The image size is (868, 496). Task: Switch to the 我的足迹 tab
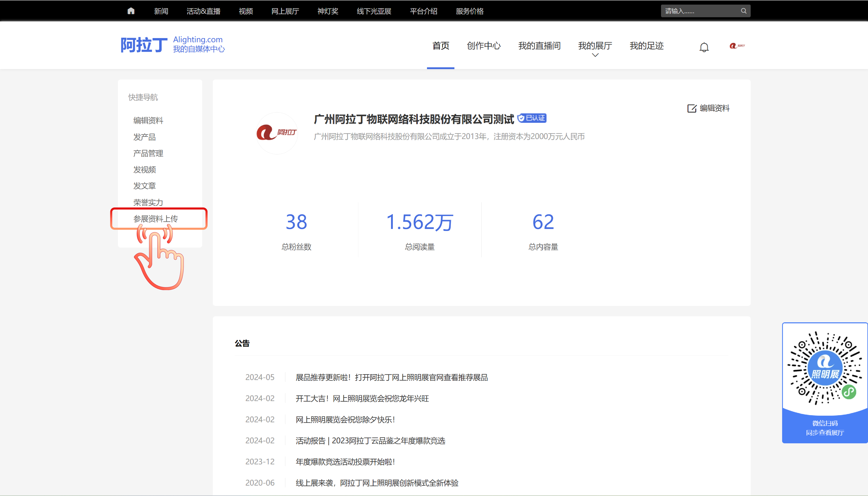click(646, 46)
